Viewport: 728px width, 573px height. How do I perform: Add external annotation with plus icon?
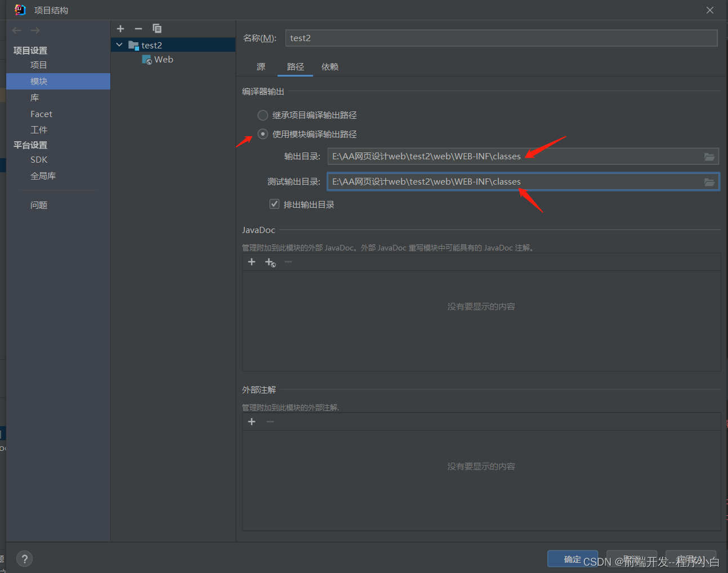click(x=252, y=422)
